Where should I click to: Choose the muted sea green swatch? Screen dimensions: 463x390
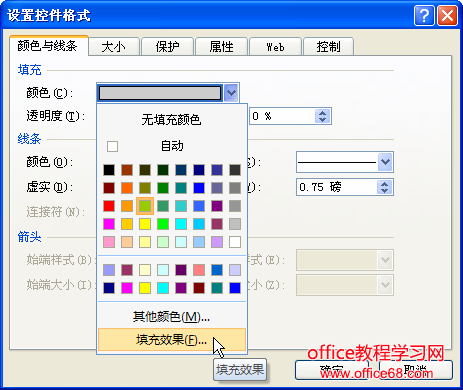pos(163,206)
